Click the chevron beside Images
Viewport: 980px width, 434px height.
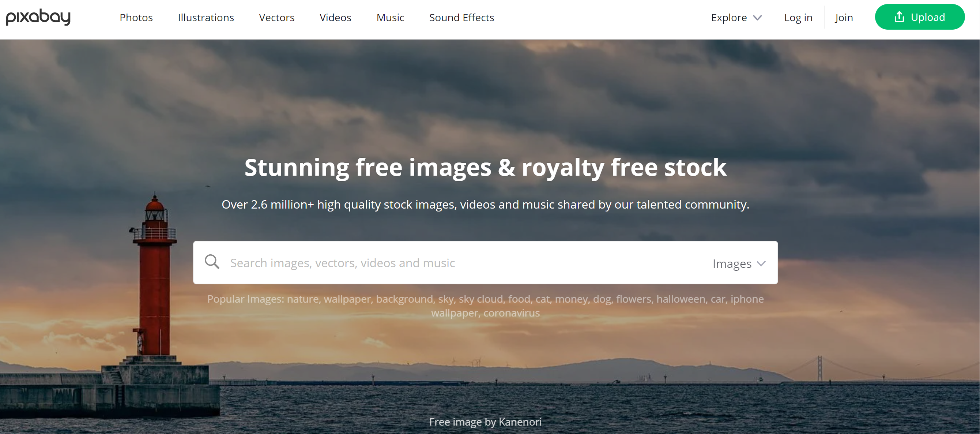[x=761, y=263]
